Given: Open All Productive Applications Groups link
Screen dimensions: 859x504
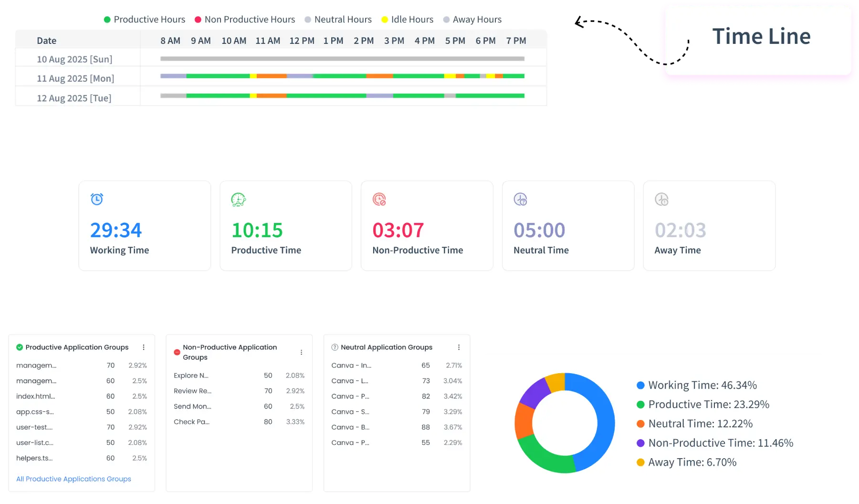Looking at the screenshot, I should pos(73,479).
